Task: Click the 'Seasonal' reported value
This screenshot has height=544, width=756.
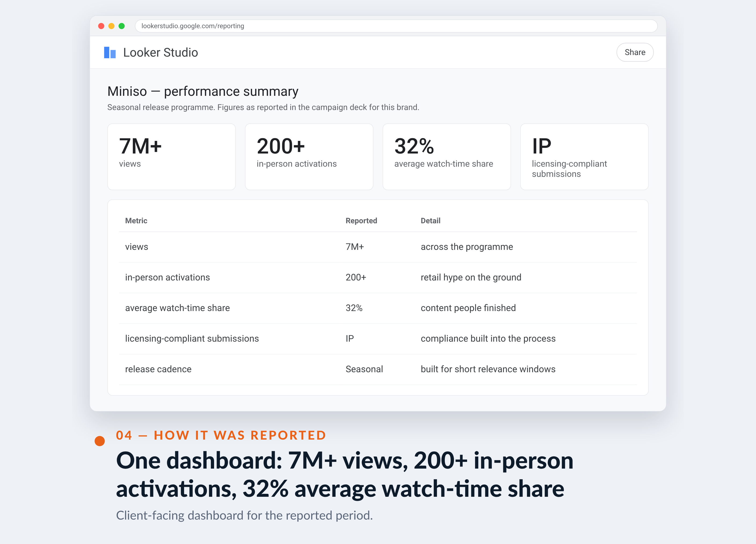Action: coord(364,369)
